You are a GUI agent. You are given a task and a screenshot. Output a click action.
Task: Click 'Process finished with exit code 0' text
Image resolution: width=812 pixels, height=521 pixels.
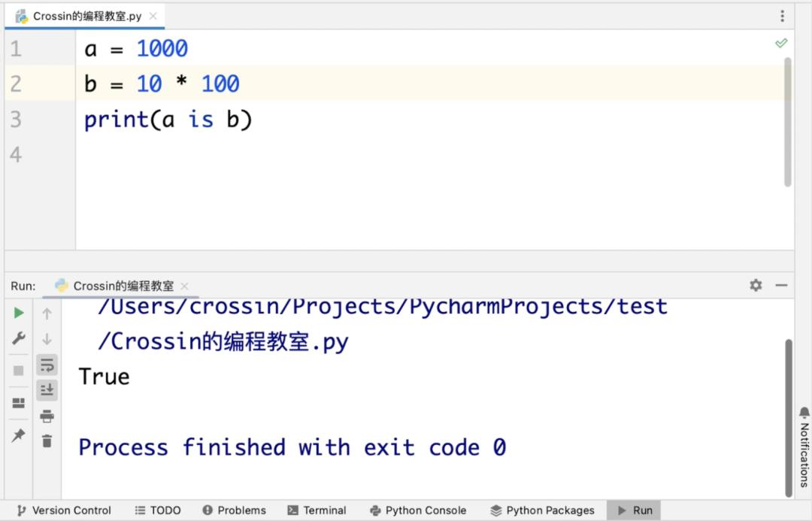[x=292, y=447]
